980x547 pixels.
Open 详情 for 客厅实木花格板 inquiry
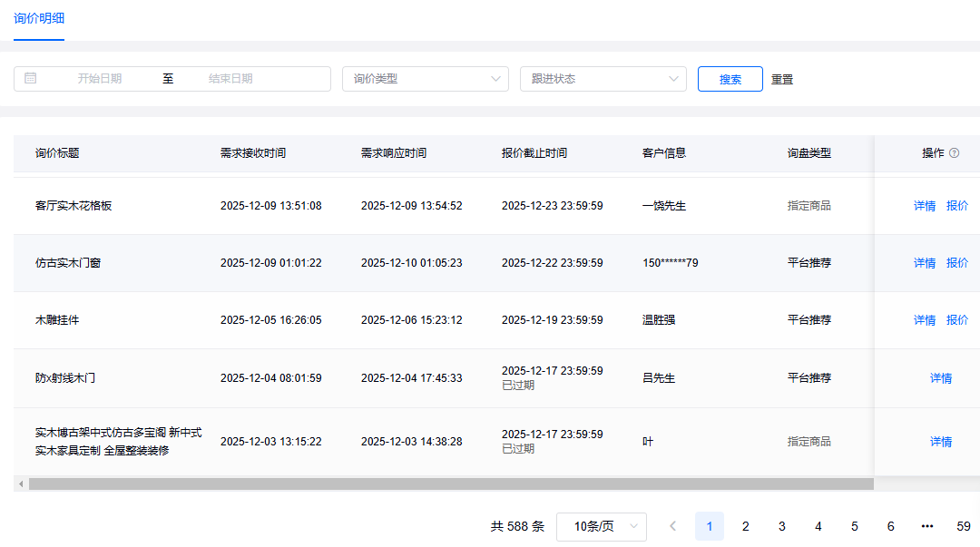point(924,206)
